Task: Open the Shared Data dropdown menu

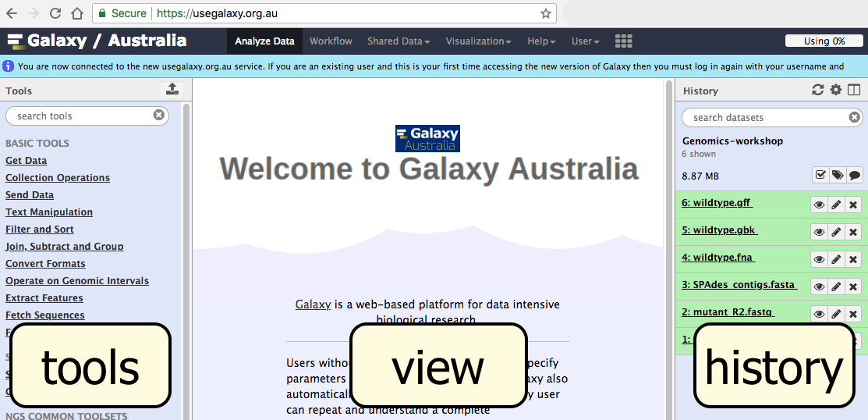Action: point(399,41)
